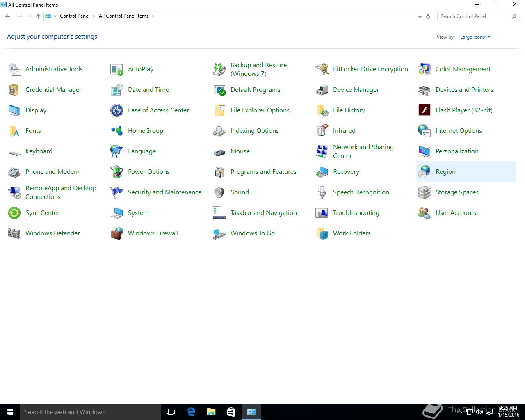
Task: Click the Windows Firewall icon
Action: point(117,233)
